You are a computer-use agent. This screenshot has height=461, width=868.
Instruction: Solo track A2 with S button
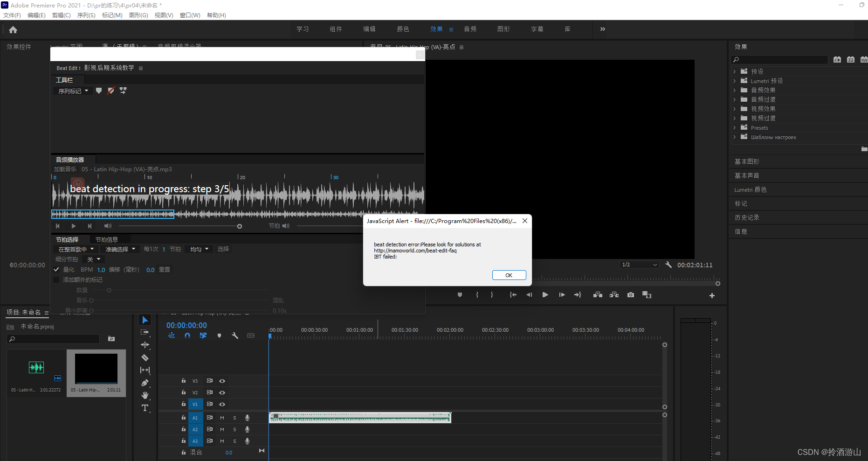[234, 430]
